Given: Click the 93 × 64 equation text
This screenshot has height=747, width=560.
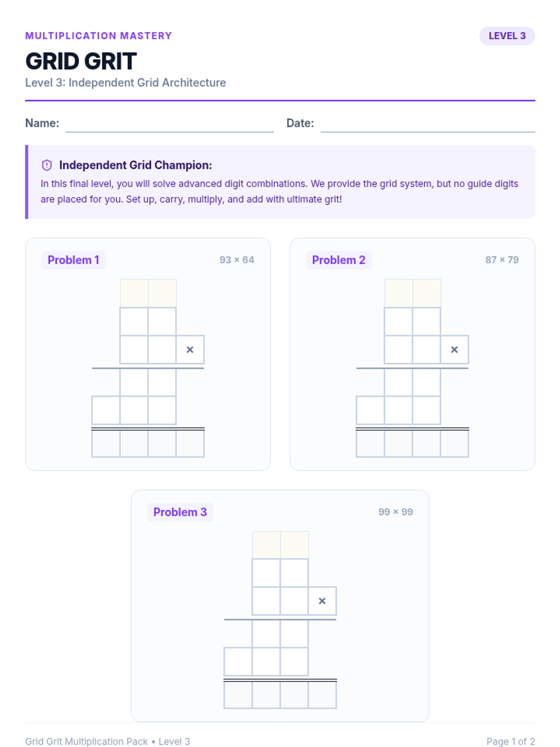Looking at the screenshot, I should click(x=237, y=260).
